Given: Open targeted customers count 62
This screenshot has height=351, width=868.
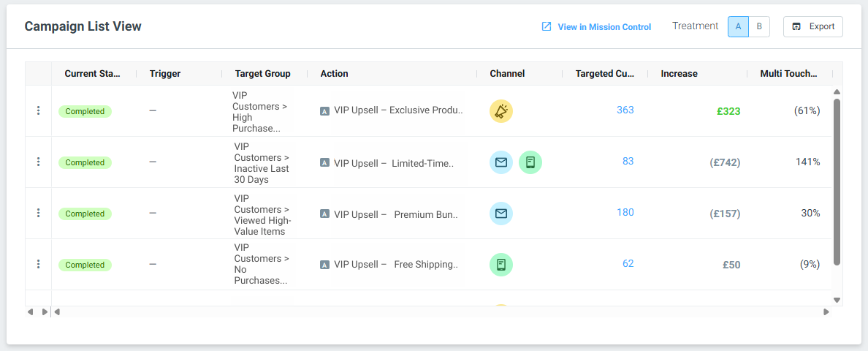Looking at the screenshot, I should [x=628, y=263].
